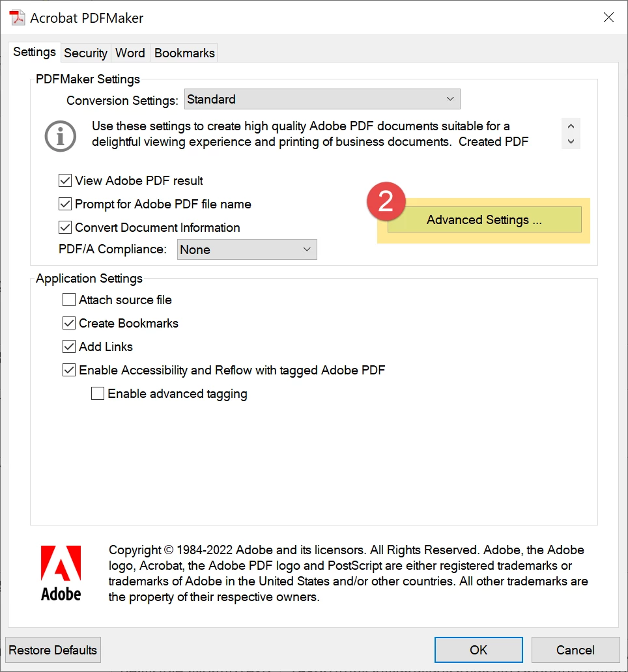Open the Conversion Settings dropdown
Viewport: 628px width, 672px height.
[x=322, y=99]
